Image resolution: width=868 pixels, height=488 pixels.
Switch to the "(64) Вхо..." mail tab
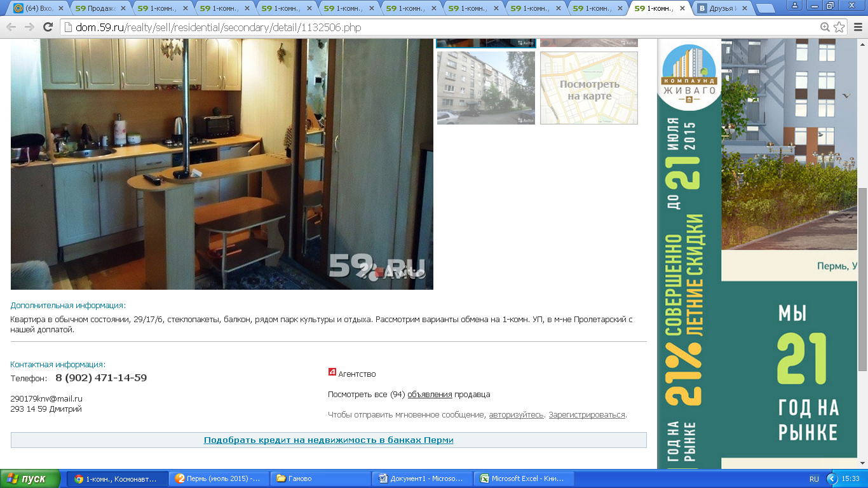[38, 8]
